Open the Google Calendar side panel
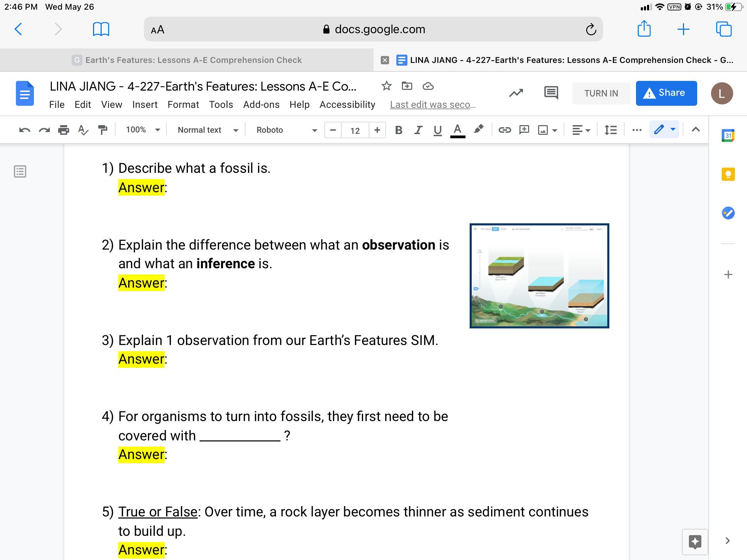 728,136
